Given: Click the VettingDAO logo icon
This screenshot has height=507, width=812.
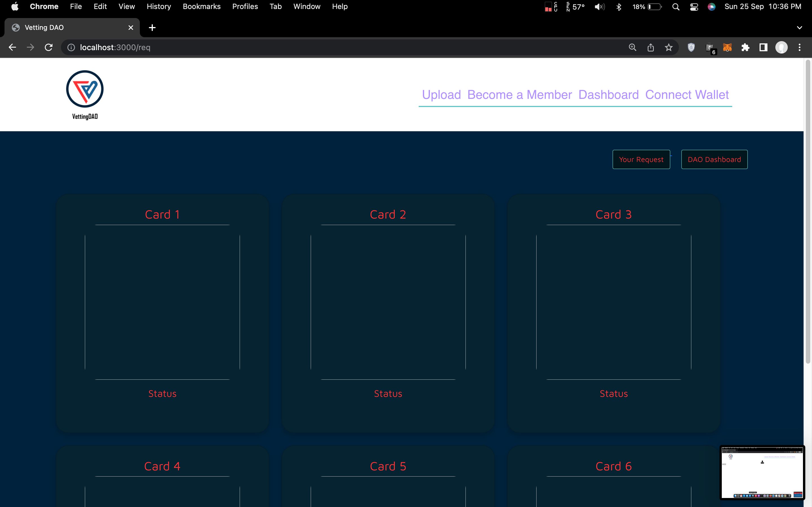Looking at the screenshot, I should tap(85, 89).
